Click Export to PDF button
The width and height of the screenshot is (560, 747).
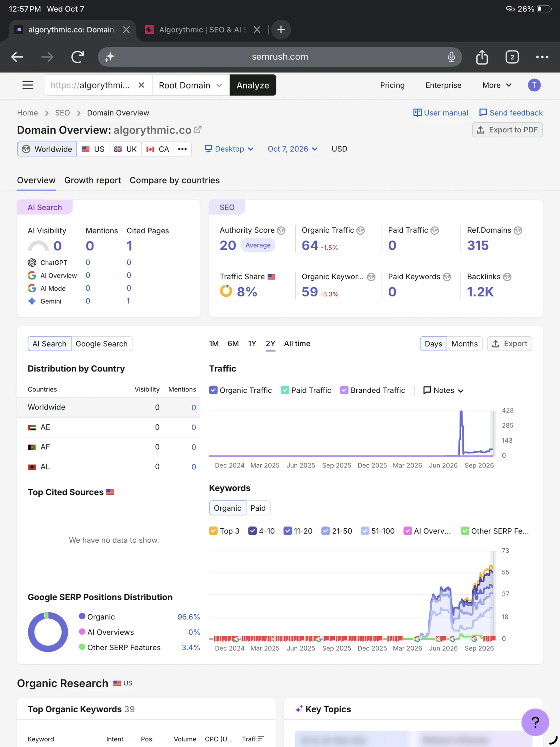(x=507, y=130)
